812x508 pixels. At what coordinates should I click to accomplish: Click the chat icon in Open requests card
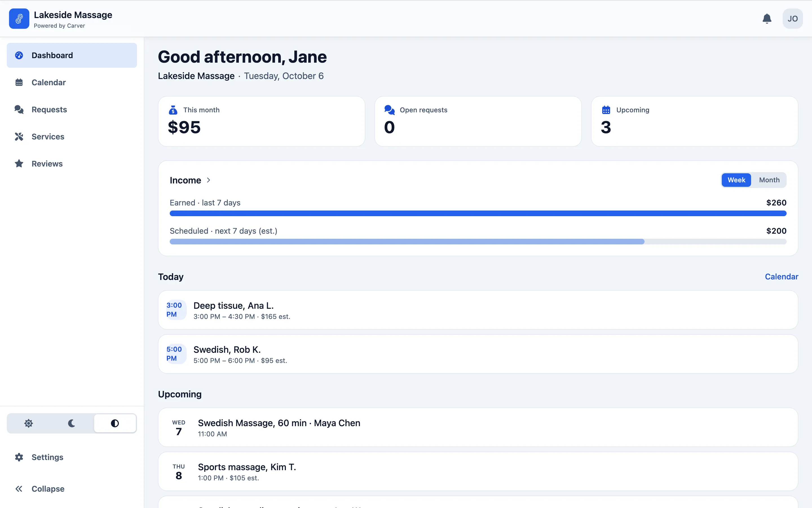(390, 110)
